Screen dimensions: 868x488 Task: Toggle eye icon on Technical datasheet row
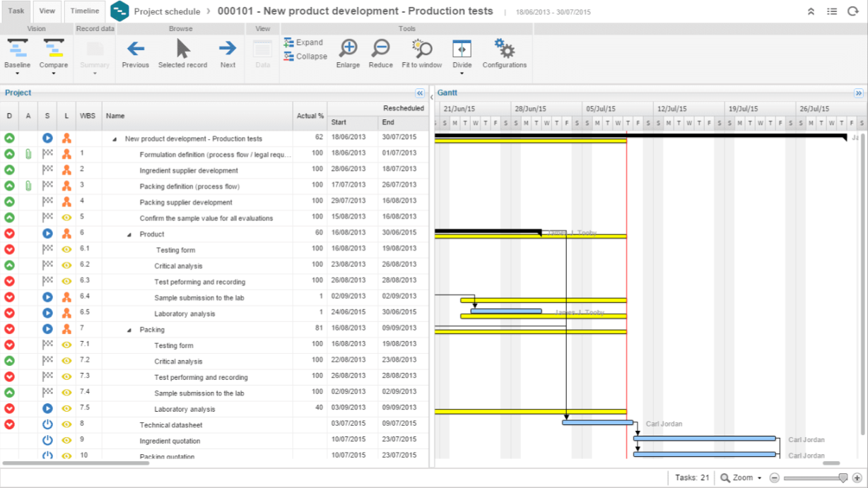point(66,424)
